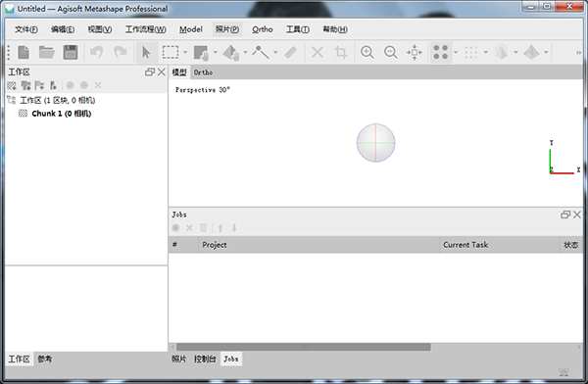Switch to the 模型 view tab
The width and height of the screenshot is (588, 384).
click(x=179, y=72)
